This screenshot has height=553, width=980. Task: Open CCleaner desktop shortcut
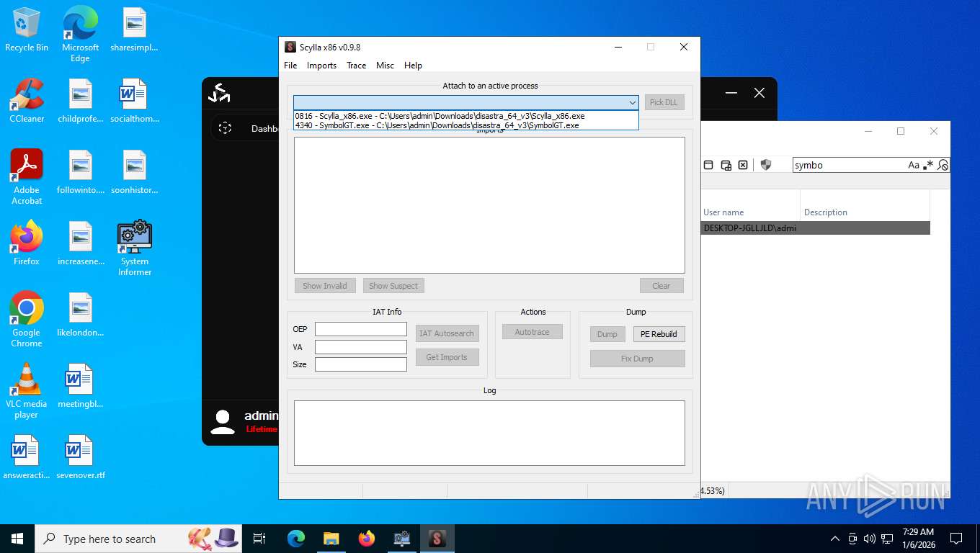click(x=27, y=101)
